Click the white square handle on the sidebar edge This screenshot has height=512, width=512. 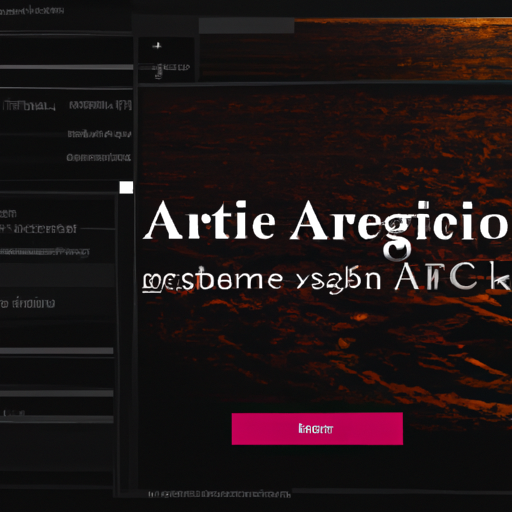point(126,187)
